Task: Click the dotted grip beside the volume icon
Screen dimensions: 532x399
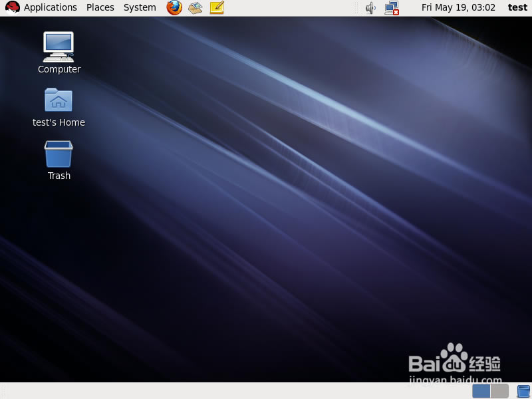Action: (x=356, y=8)
